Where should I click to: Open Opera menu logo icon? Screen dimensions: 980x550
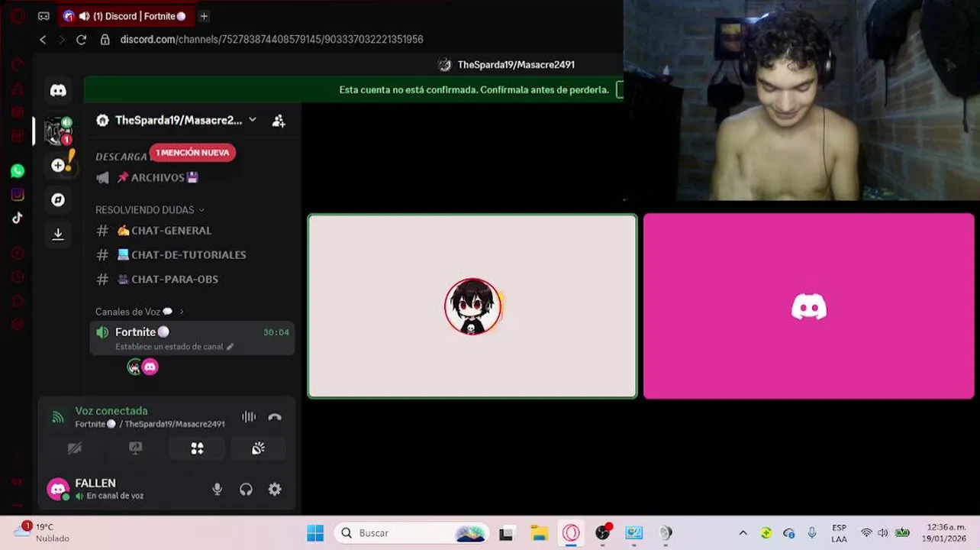(18, 16)
